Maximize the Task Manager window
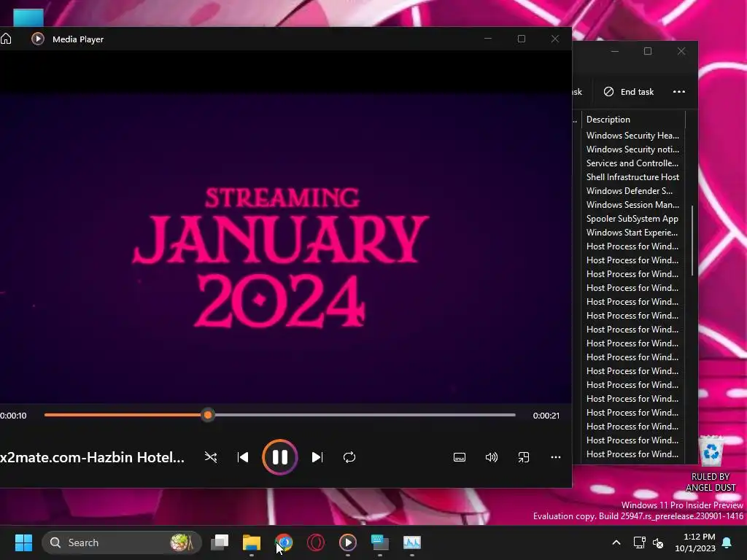This screenshot has height=560, width=747. (x=648, y=51)
